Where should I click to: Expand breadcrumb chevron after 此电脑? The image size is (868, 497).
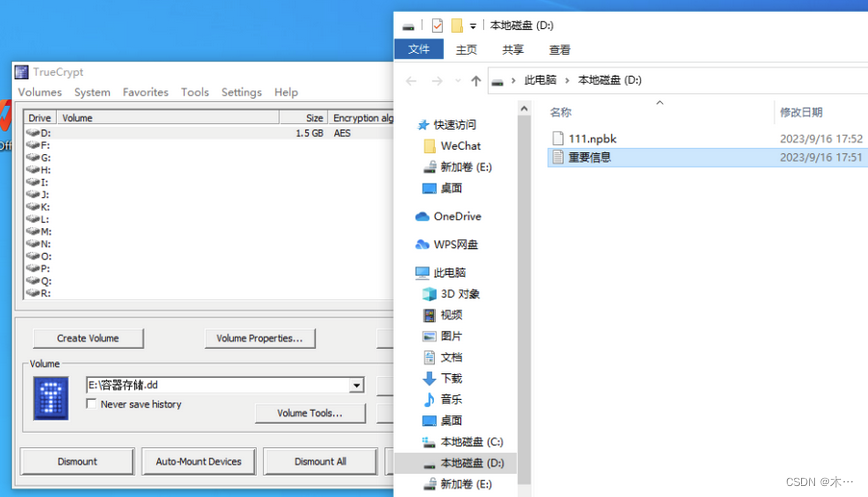pyautogui.click(x=567, y=81)
